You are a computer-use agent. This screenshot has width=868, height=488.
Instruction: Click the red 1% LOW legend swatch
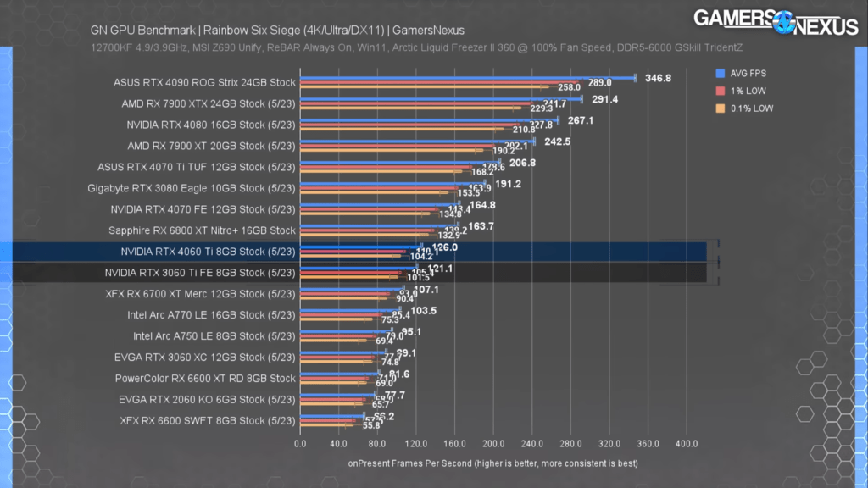[721, 91]
